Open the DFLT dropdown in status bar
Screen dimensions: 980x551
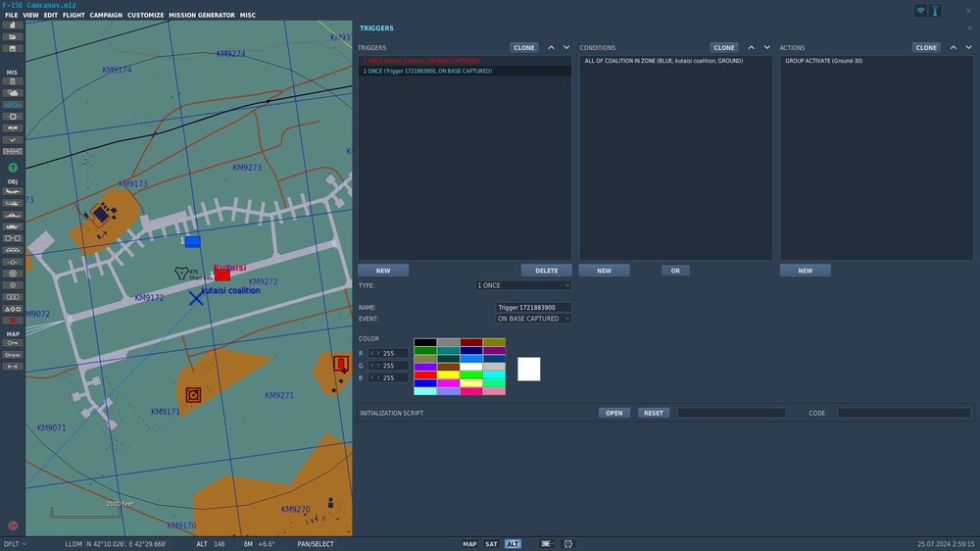point(15,544)
